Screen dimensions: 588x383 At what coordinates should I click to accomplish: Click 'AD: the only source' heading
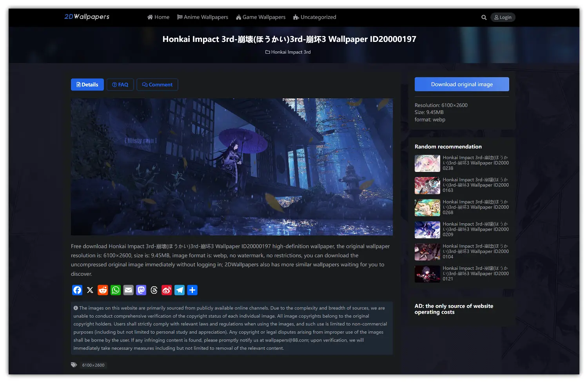(x=454, y=309)
